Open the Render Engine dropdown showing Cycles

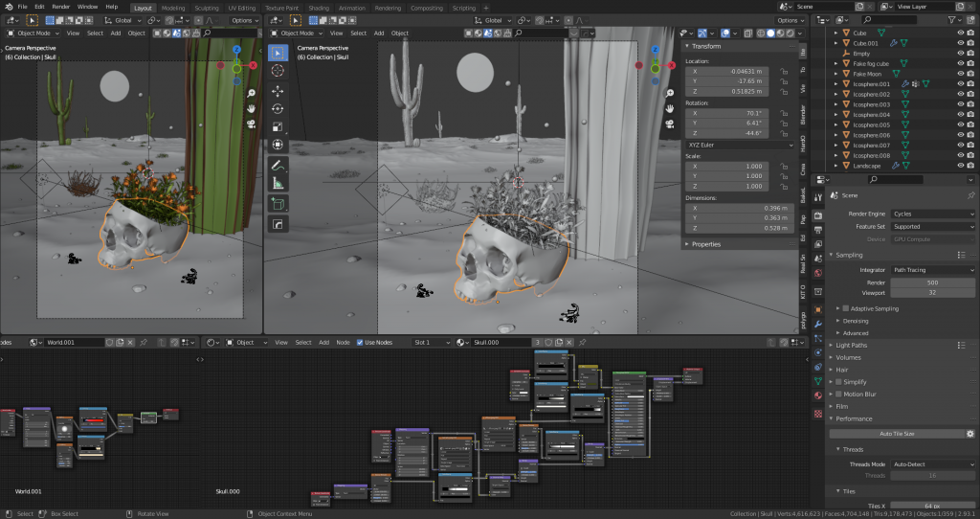coord(931,214)
